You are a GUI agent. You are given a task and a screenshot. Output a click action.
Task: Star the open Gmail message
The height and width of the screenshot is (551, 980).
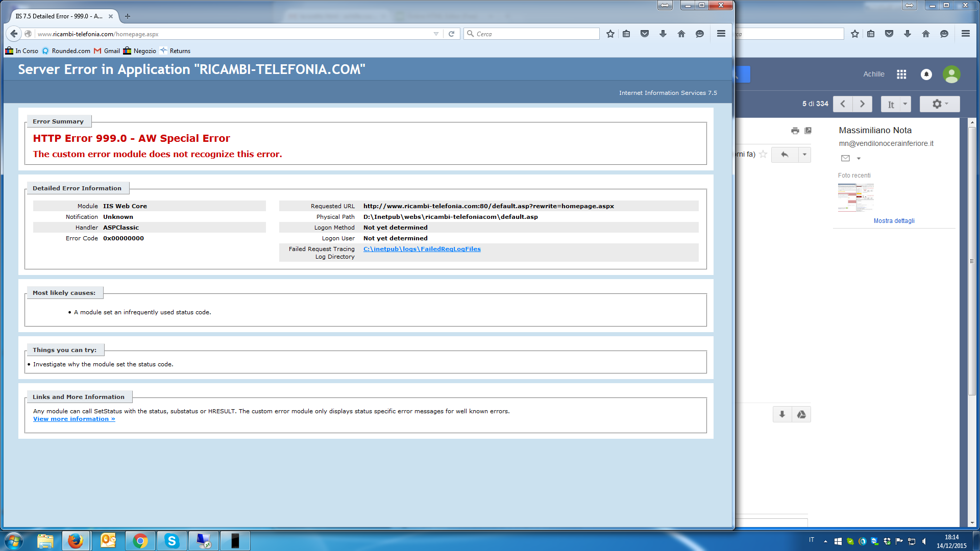pos(763,154)
